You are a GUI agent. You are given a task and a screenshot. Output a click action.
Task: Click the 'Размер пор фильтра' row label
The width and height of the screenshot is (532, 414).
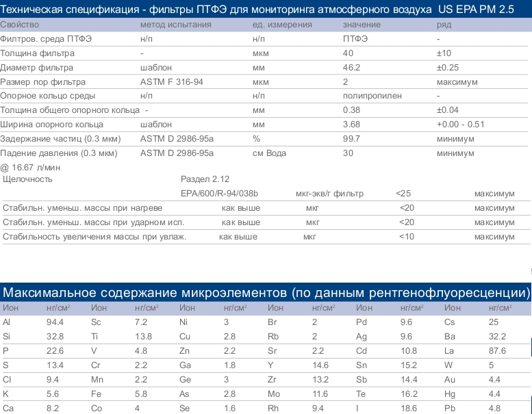[x=42, y=81]
